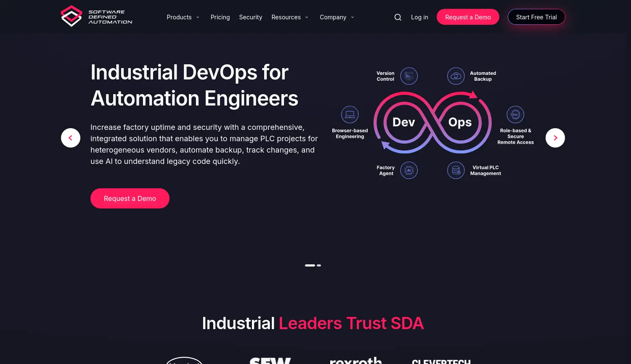Select the Browser-based Engineering icon
The height and width of the screenshot is (364, 631).
(x=350, y=114)
